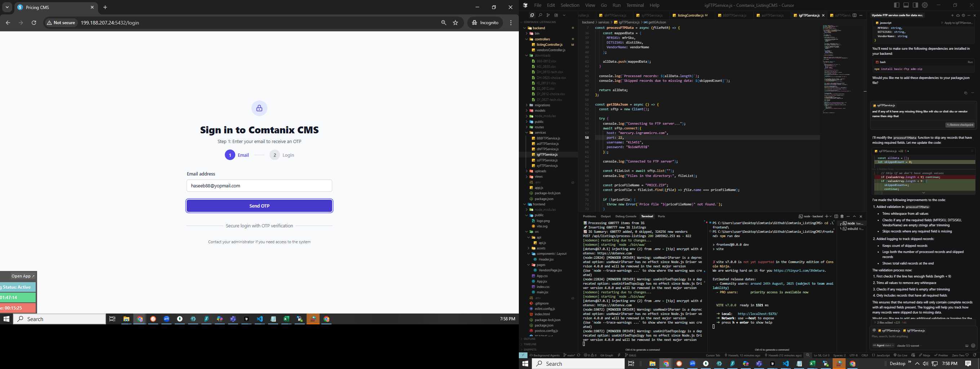The image size is (980, 369).
Task: Open a new Chrome tab
Action: [105, 7]
